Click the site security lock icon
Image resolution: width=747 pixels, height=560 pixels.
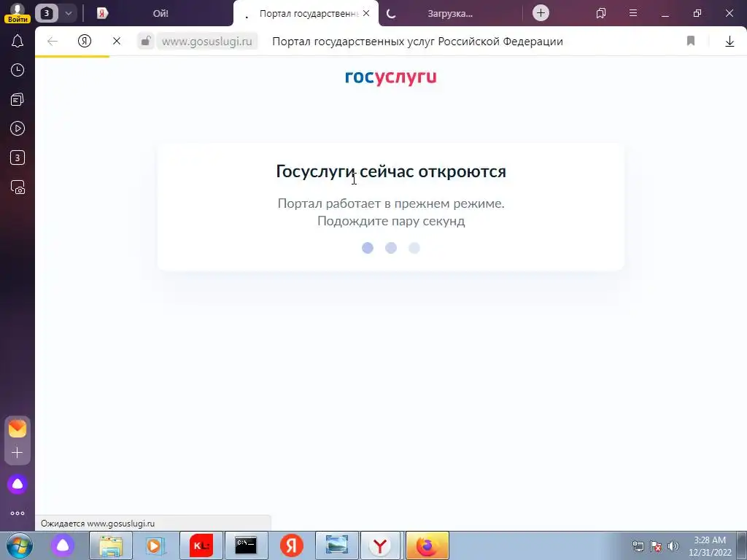(146, 41)
